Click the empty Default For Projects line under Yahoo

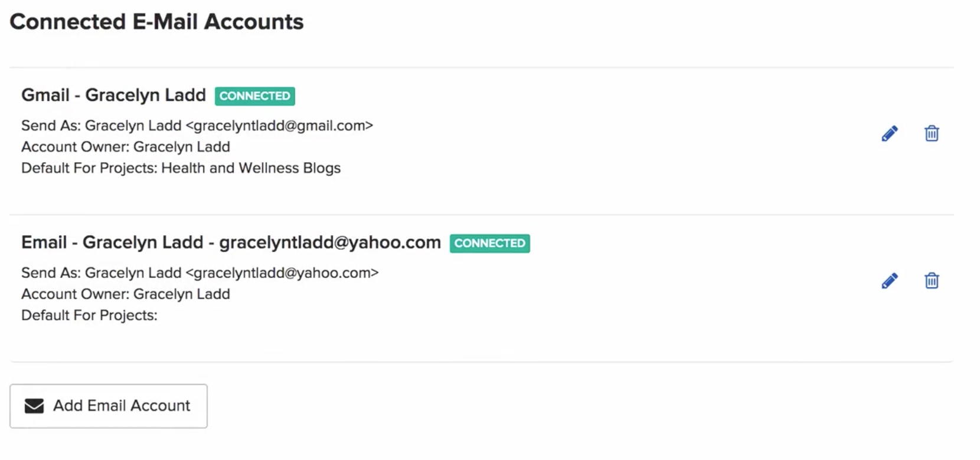[x=89, y=316]
